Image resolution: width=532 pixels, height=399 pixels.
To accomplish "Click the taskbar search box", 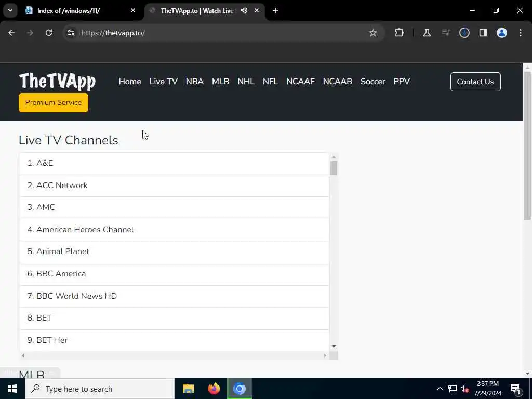I will pos(100,389).
